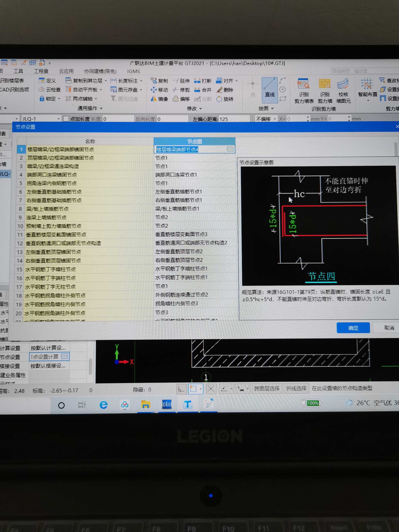Open the 长度标注 dropdown arrow

click(141, 81)
